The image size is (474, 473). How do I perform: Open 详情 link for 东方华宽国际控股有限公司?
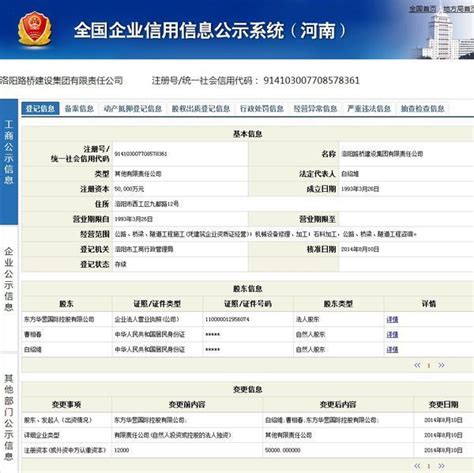392,319
